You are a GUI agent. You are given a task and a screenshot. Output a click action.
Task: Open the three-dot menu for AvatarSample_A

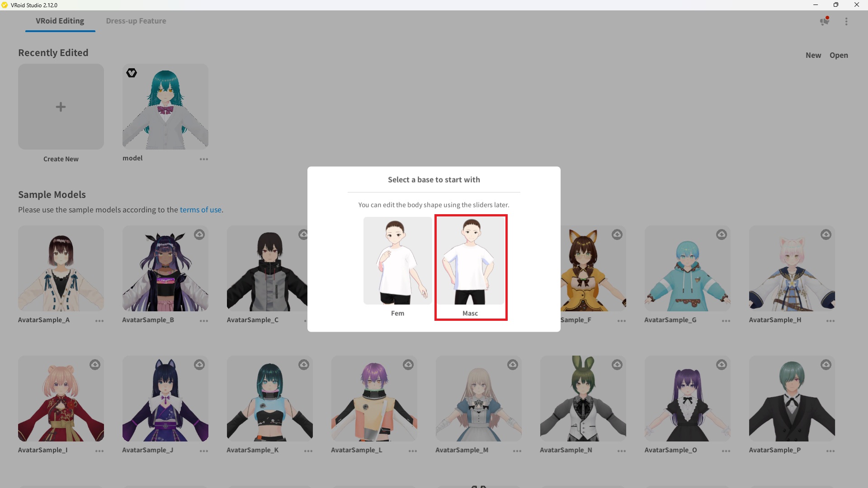(x=99, y=321)
